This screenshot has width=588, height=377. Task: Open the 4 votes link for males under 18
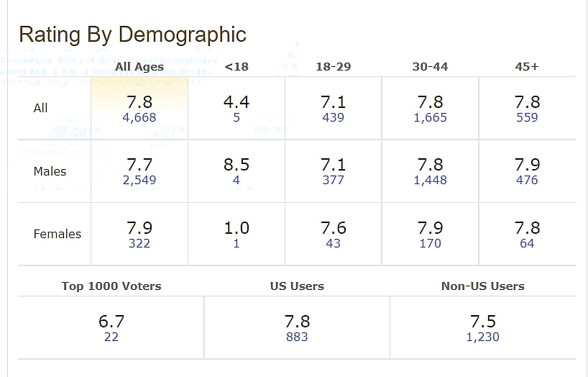click(x=236, y=181)
